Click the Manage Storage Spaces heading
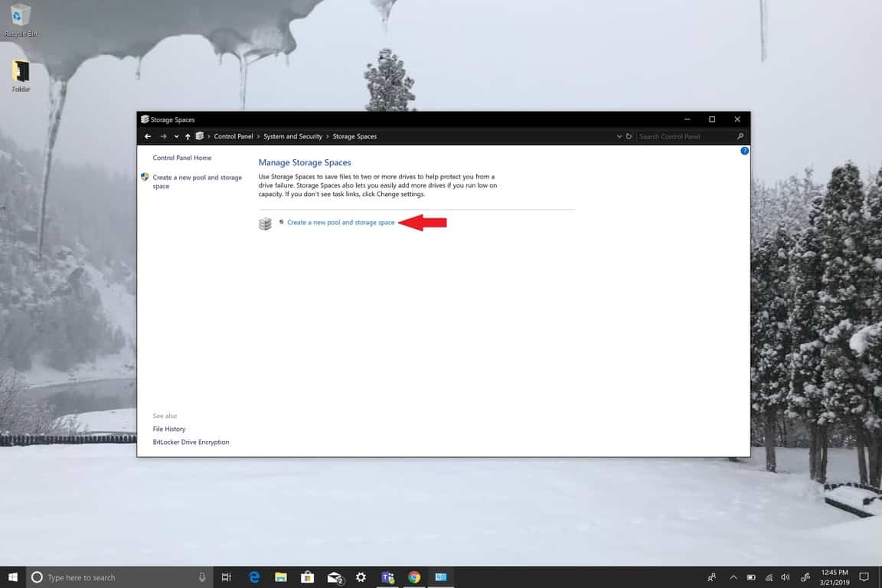882x588 pixels. pyautogui.click(x=304, y=162)
